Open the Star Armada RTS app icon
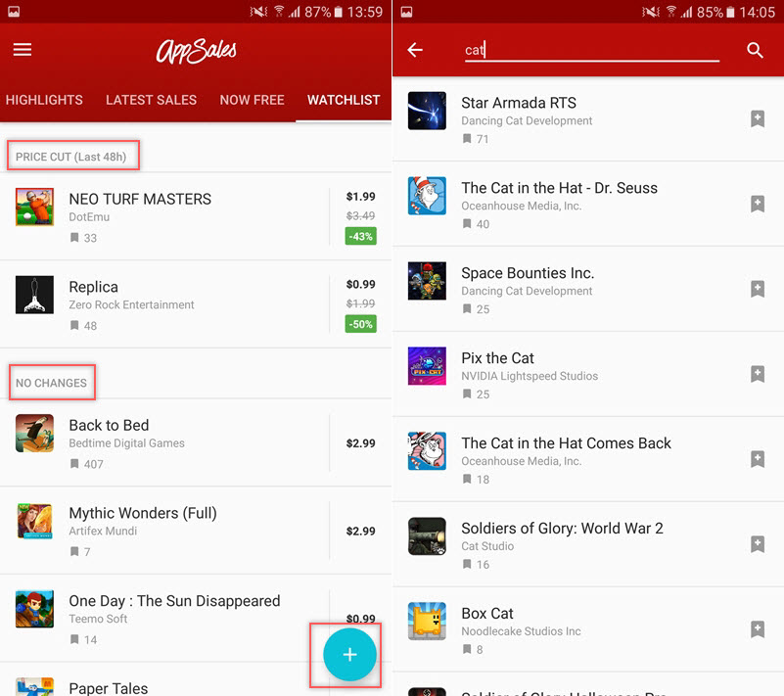Screen dimensions: 784x696 427,111
